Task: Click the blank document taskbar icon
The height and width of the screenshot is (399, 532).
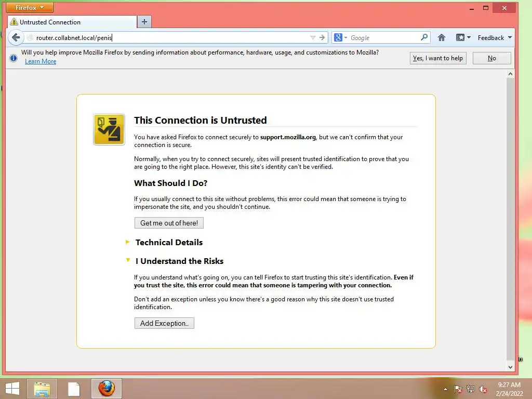Action: click(x=74, y=389)
